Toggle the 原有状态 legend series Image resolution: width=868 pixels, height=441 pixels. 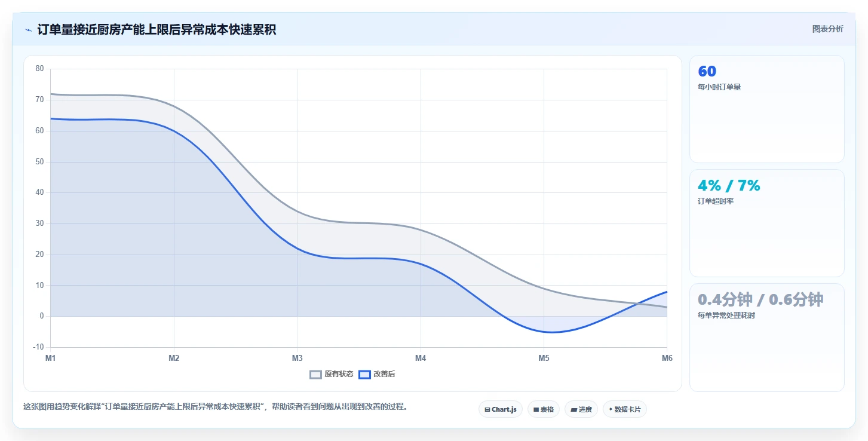pos(331,374)
